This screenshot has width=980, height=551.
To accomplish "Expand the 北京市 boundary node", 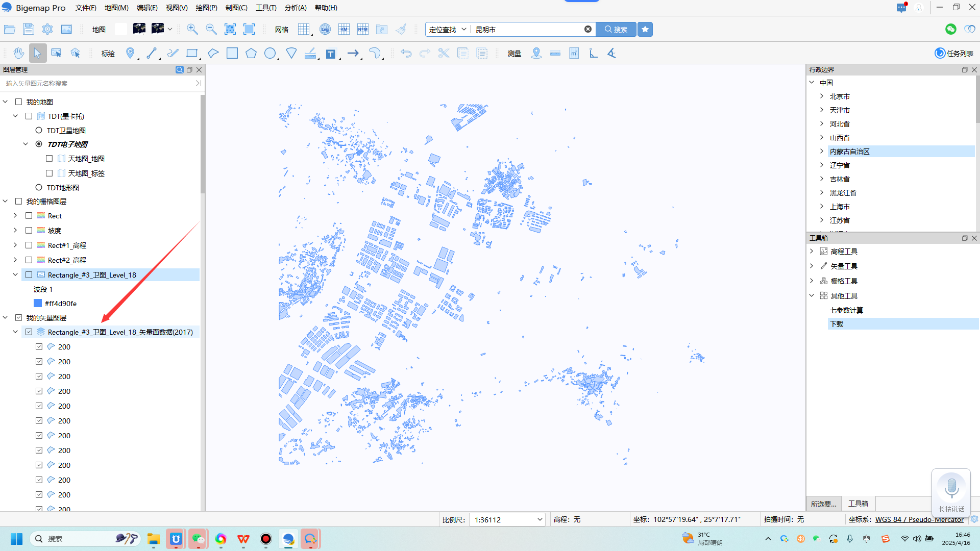I will point(822,96).
